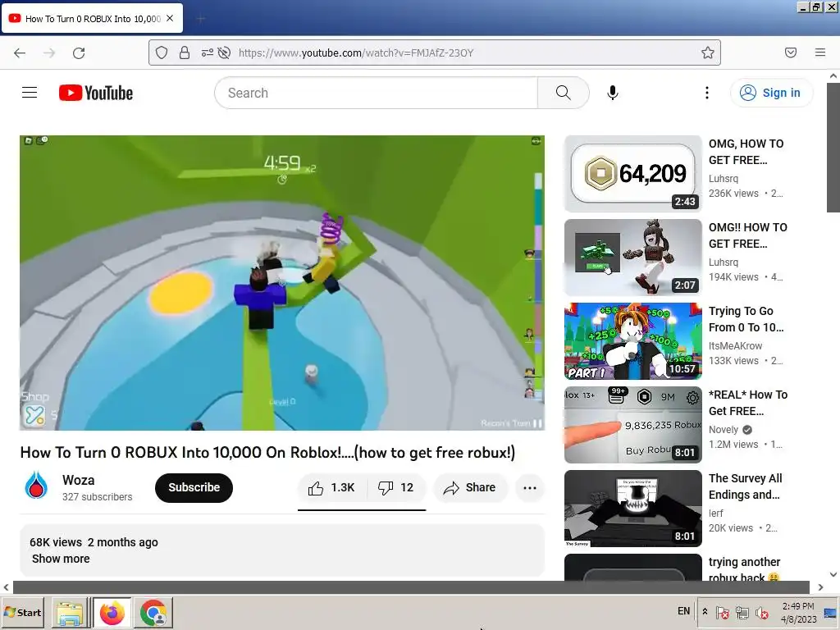Open the network tray icon
The image size is (840, 630).
(742, 612)
